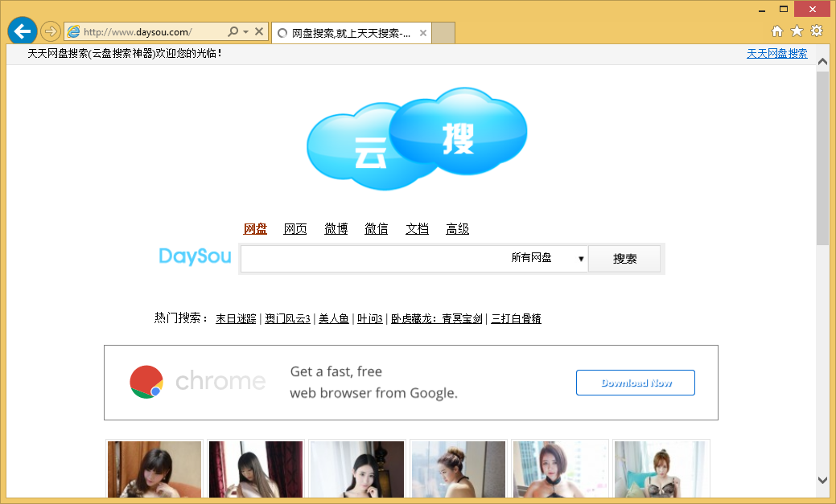Click the 搜索 search button
The width and height of the screenshot is (836, 504).
(x=624, y=258)
